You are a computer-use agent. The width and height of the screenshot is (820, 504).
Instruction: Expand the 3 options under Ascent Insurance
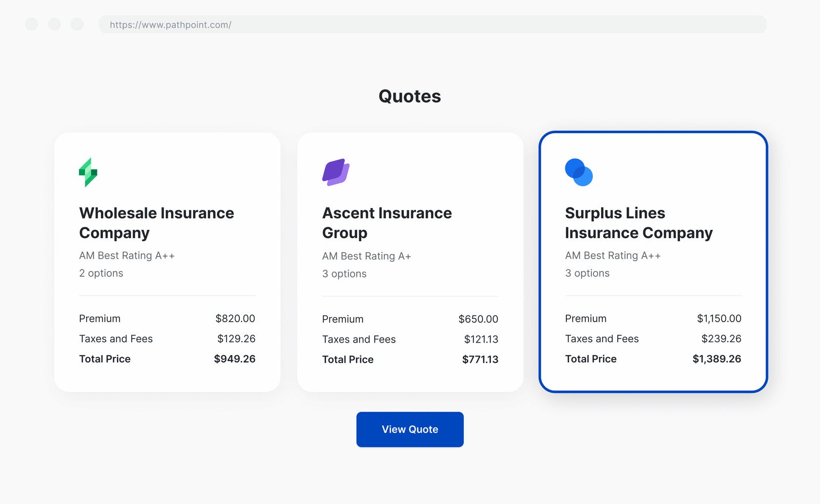coord(344,274)
